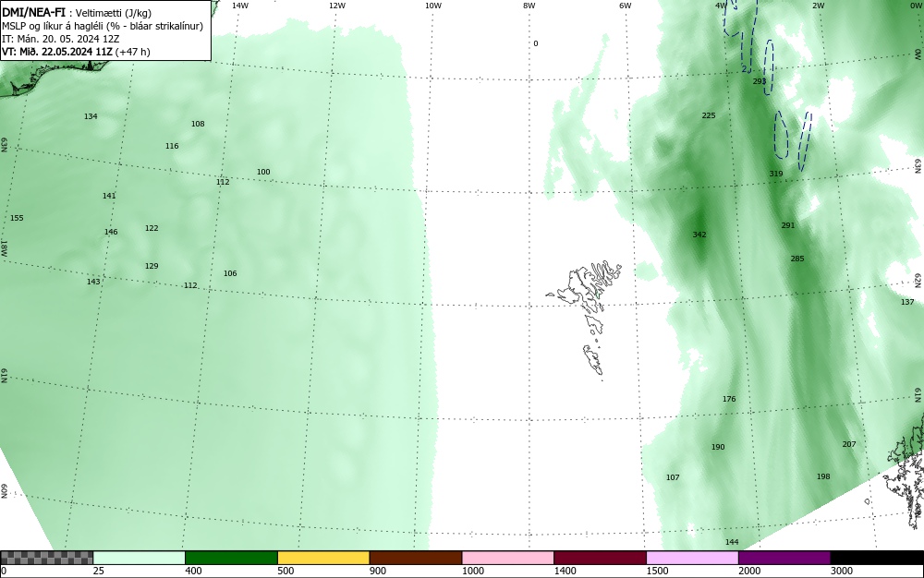This screenshot has height=578, width=924.
Task: Click the 14W longitude label
Action: pyautogui.click(x=239, y=6)
